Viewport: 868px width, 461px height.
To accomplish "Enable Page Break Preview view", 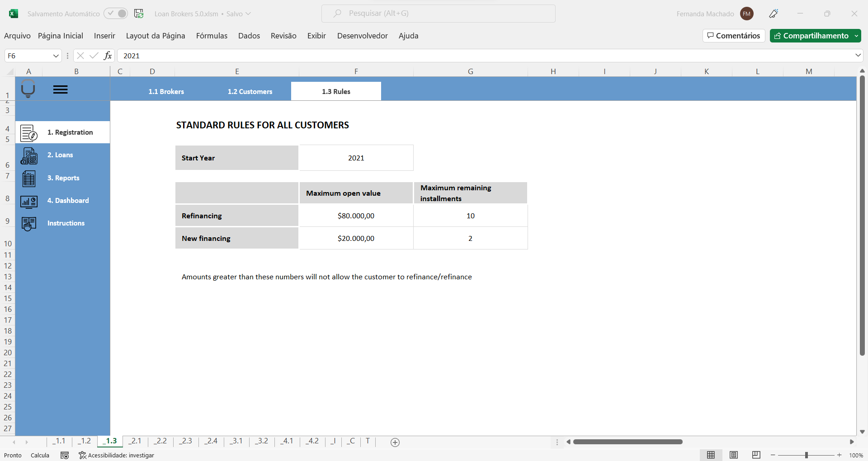I will (x=756, y=455).
